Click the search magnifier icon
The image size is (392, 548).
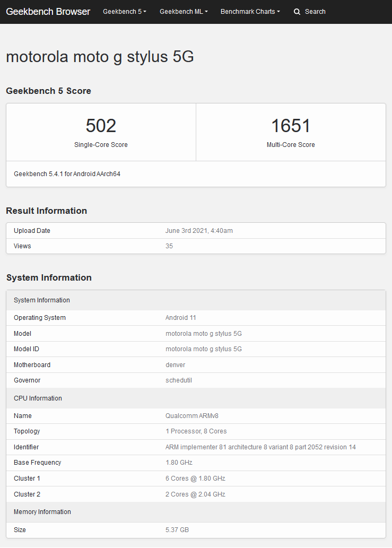tap(297, 12)
